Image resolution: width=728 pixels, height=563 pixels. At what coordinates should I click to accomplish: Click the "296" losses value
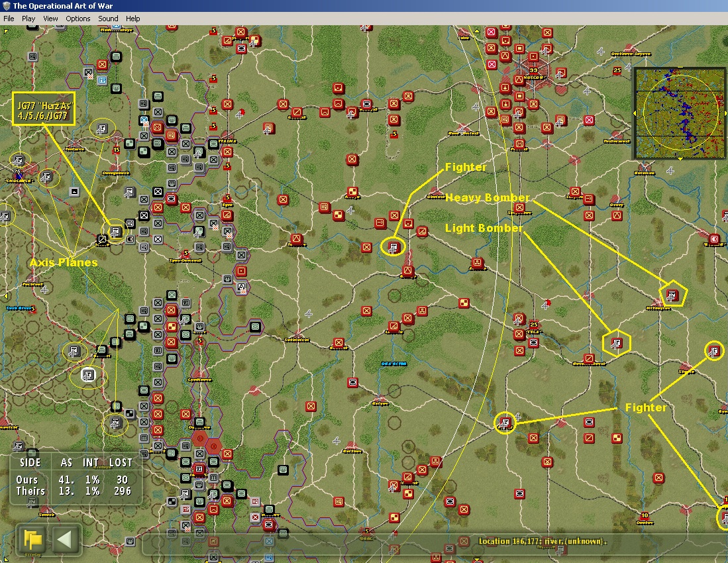123,491
